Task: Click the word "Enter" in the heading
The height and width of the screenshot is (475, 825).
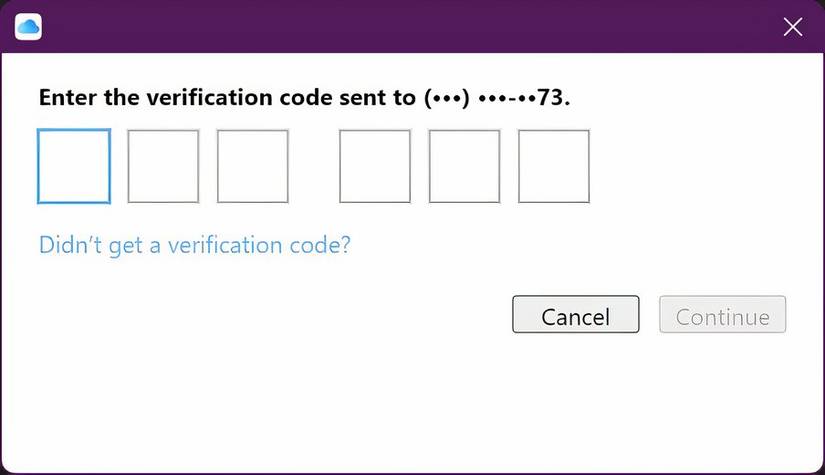Action: [67, 98]
